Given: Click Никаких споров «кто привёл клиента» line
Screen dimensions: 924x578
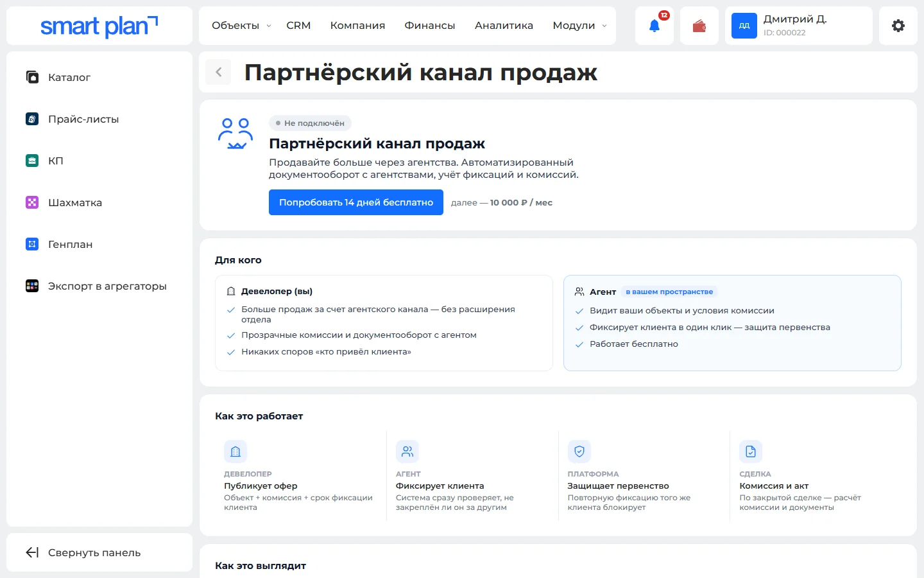Looking at the screenshot, I should click(326, 352).
